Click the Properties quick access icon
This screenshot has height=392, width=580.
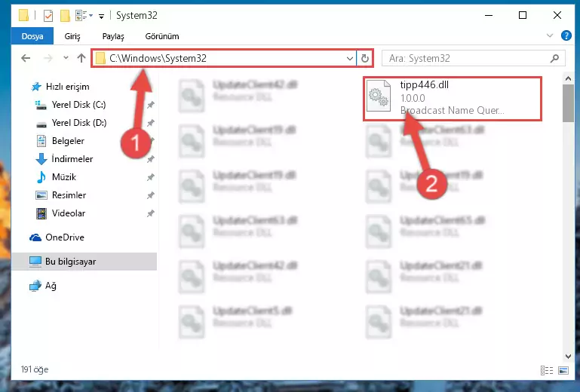[x=48, y=16]
